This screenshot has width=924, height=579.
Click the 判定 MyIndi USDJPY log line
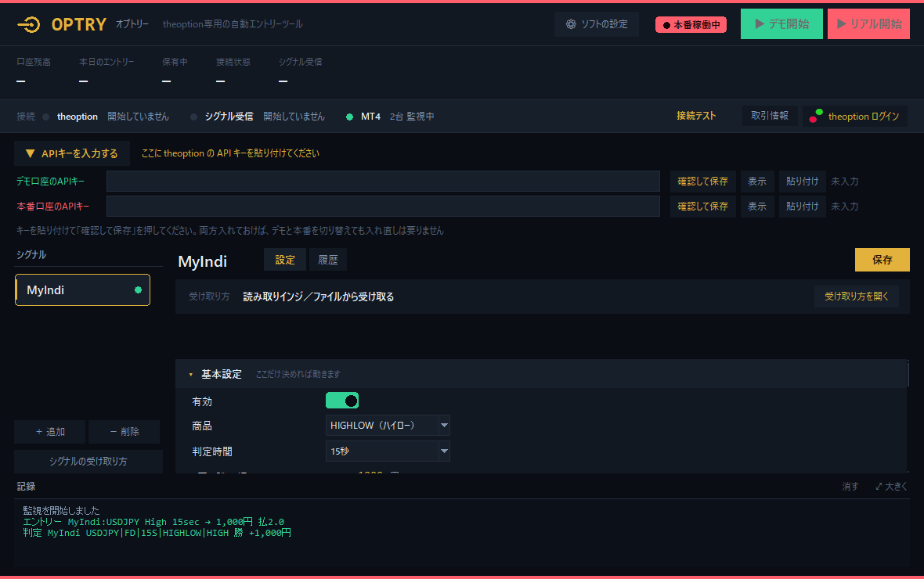(157, 533)
